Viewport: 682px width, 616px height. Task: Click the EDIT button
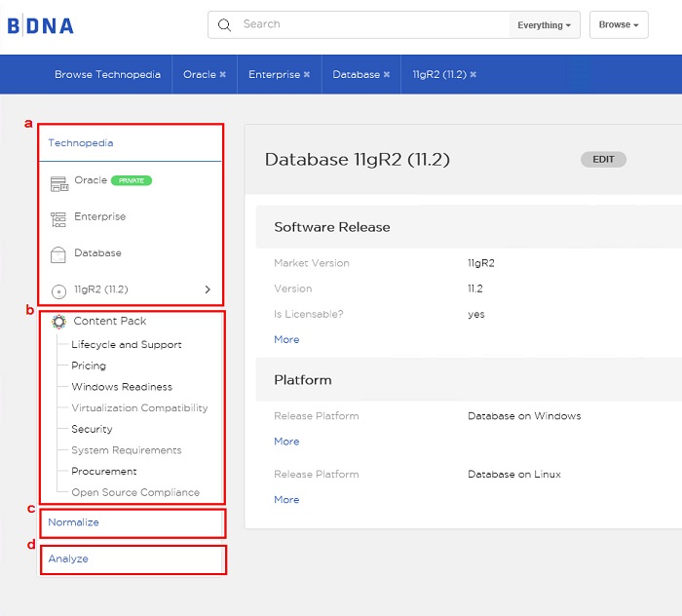(x=603, y=159)
